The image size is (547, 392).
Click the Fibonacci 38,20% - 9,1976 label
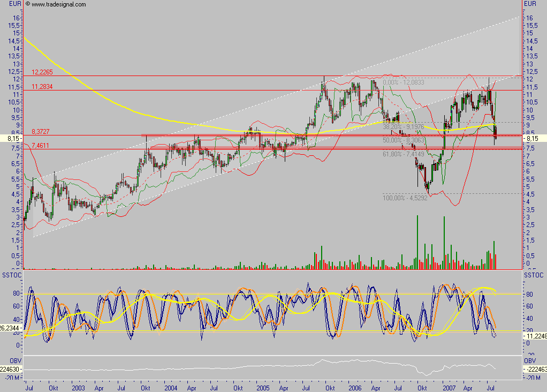[409, 127]
